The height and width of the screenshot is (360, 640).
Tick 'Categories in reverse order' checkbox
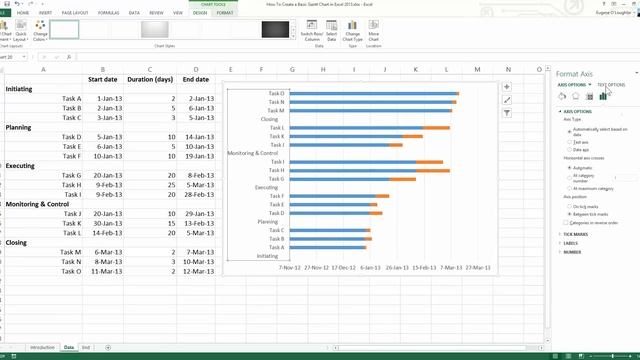point(566,223)
